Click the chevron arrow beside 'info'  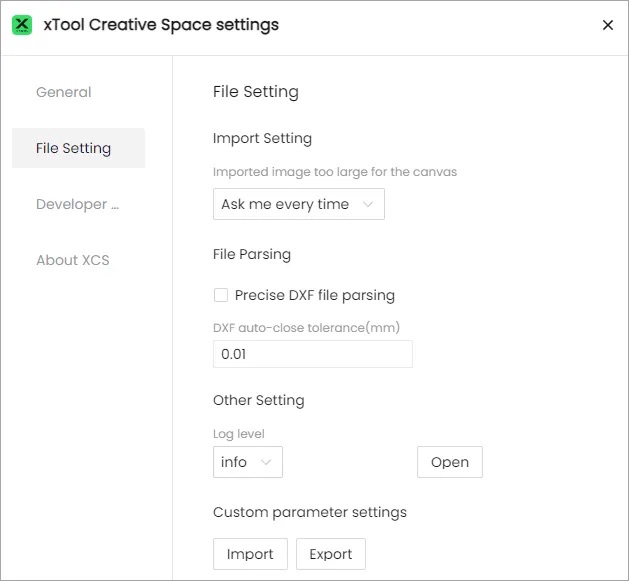tap(266, 462)
